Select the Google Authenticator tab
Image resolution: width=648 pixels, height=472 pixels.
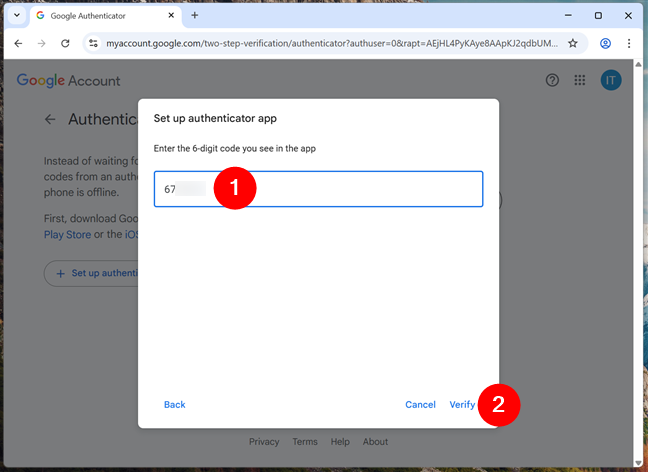click(105, 16)
